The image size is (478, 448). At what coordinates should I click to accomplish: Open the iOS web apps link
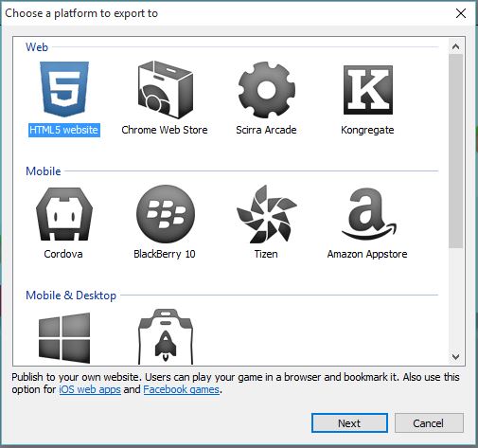[x=90, y=389]
